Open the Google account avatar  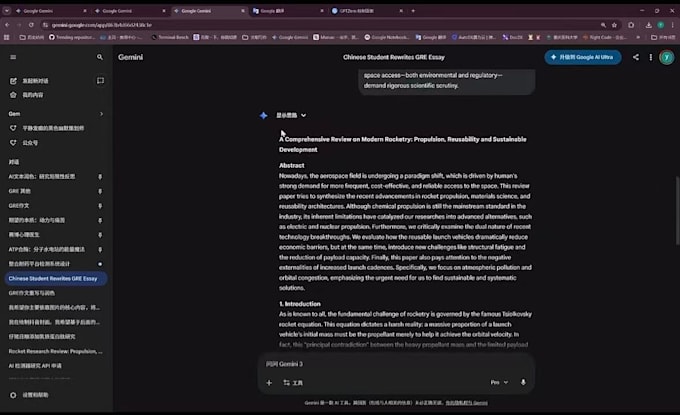(x=667, y=57)
